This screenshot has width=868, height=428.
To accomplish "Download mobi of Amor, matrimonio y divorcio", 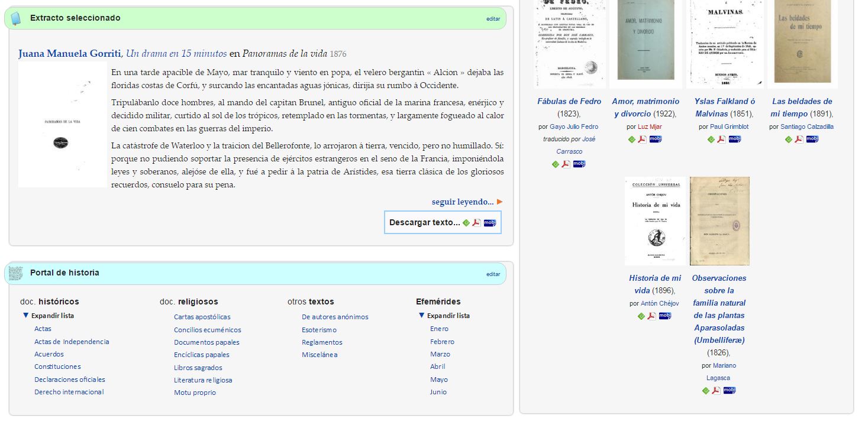I will [x=656, y=140].
